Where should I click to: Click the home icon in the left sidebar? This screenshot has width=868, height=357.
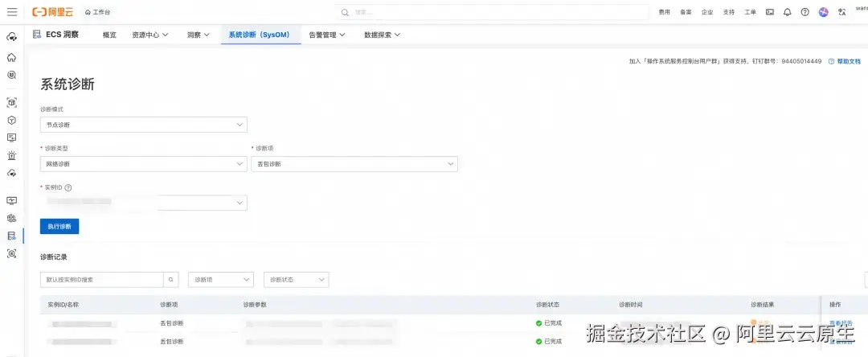pyautogui.click(x=11, y=57)
